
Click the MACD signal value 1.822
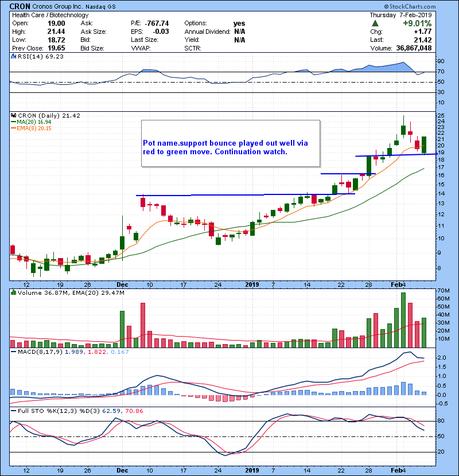pyautogui.click(x=97, y=352)
